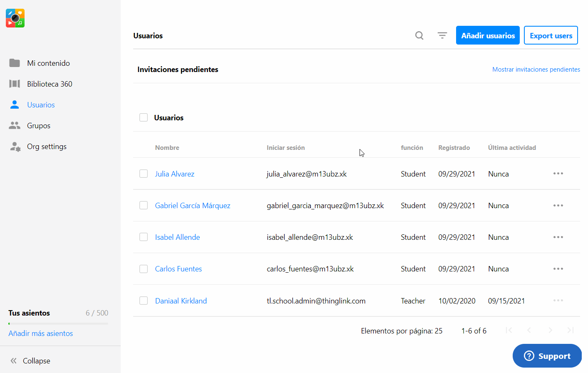Click the Biblioteca 360 panorama icon
This screenshot has width=588, height=373.
pos(15,84)
